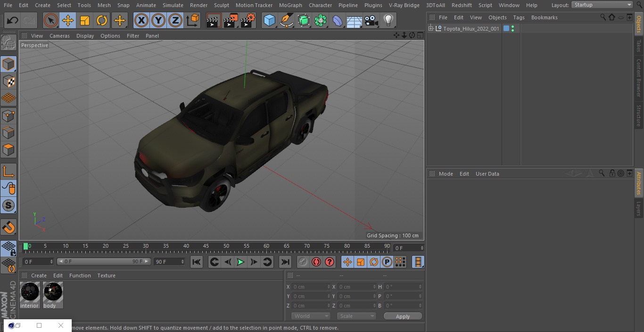This screenshot has width=644, height=332.
Task: Activate the Move tool
Action: (x=68, y=21)
